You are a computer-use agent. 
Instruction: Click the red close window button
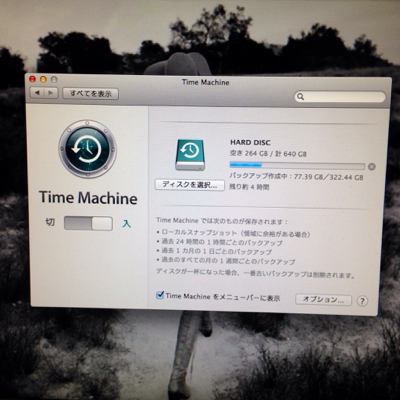point(33,79)
